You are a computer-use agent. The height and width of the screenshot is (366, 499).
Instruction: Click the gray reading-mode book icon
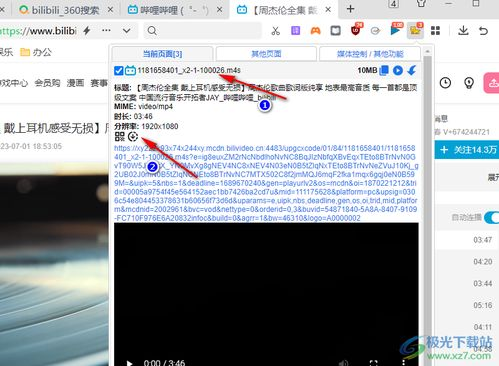[335, 31]
